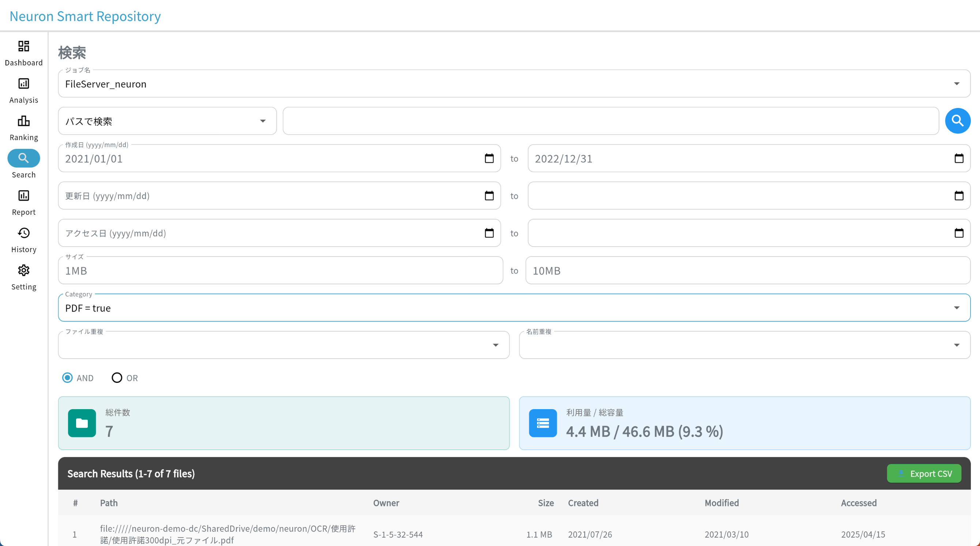980x546 pixels.
Task: Open the 名前重複 dropdown
Action: click(745, 345)
